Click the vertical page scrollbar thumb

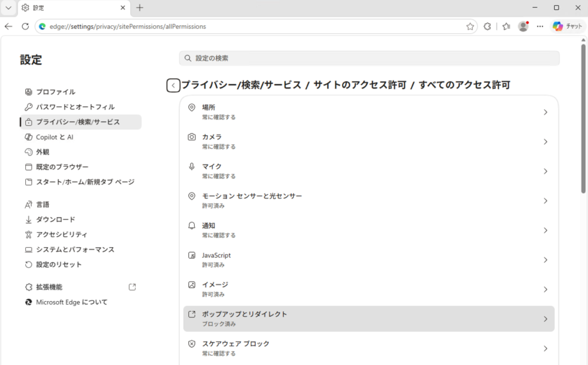(583, 118)
